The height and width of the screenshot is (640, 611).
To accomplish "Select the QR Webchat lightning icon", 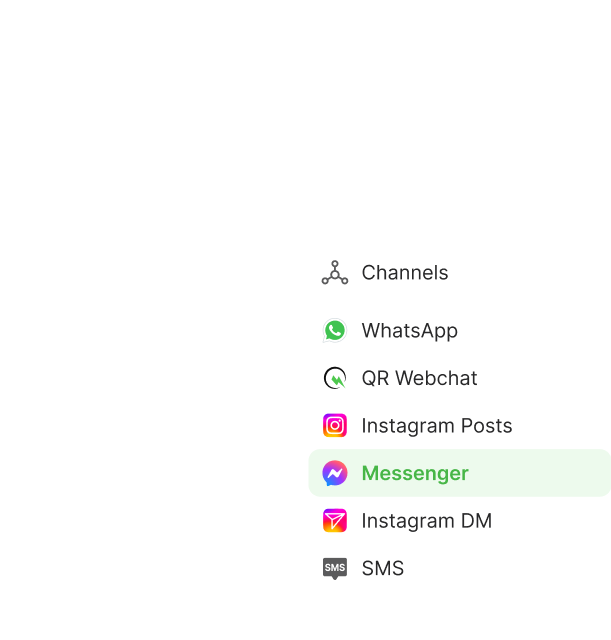I will (x=335, y=378).
